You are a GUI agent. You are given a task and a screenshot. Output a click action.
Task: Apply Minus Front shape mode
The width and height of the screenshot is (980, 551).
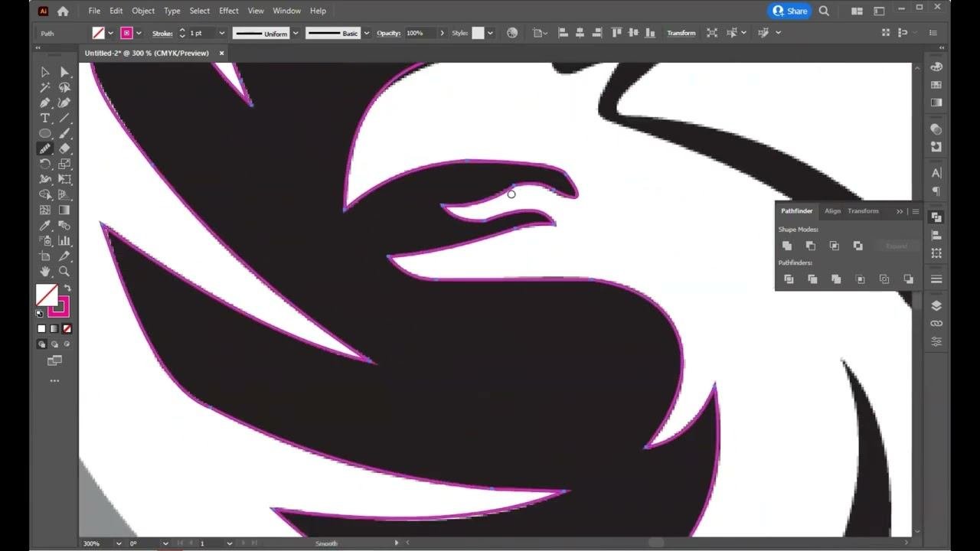[x=811, y=246]
